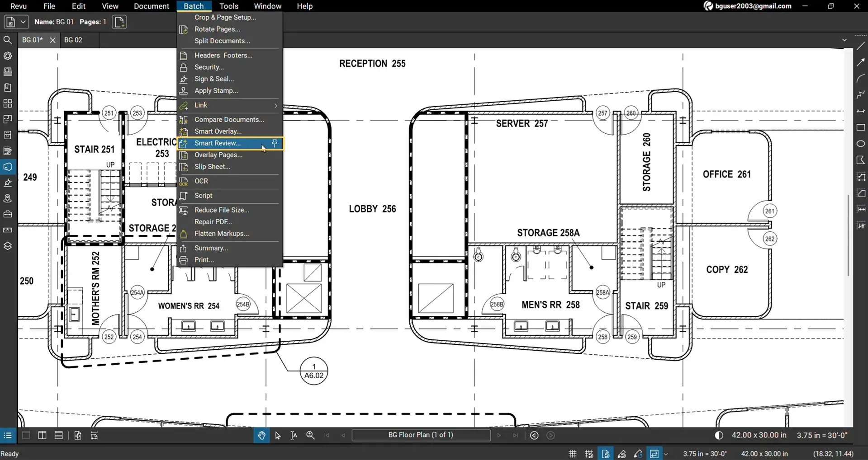This screenshot has width=868, height=460.
Task: Click the new document icon beside Pages
Action: point(119,22)
